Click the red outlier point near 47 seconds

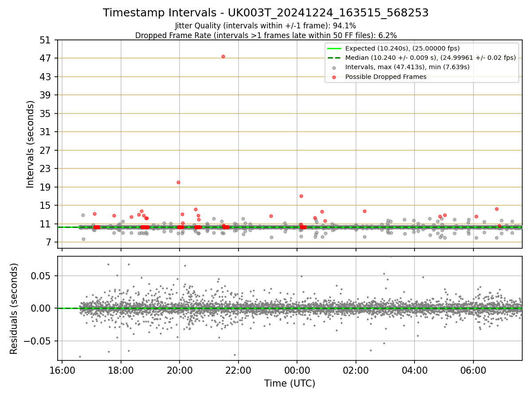[223, 56]
